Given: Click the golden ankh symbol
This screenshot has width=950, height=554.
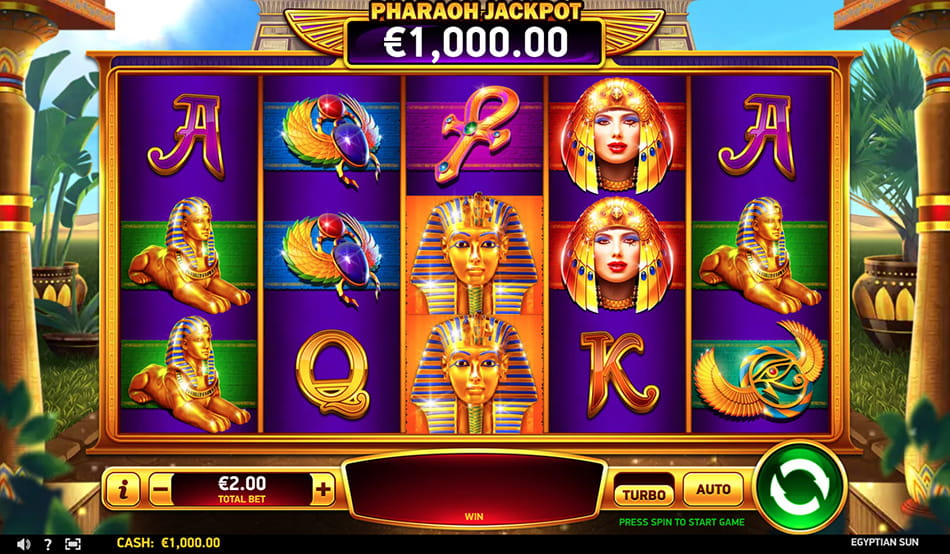Looking at the screenshot, I should pyautogui.click(x=475, y=135).
